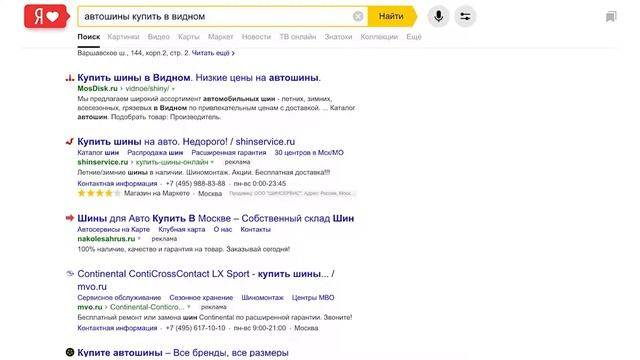Click nakolesahrus.ru red arrow favicon
Image resolution: width=640 pixels, height=360 pixels.
point(70,218)
